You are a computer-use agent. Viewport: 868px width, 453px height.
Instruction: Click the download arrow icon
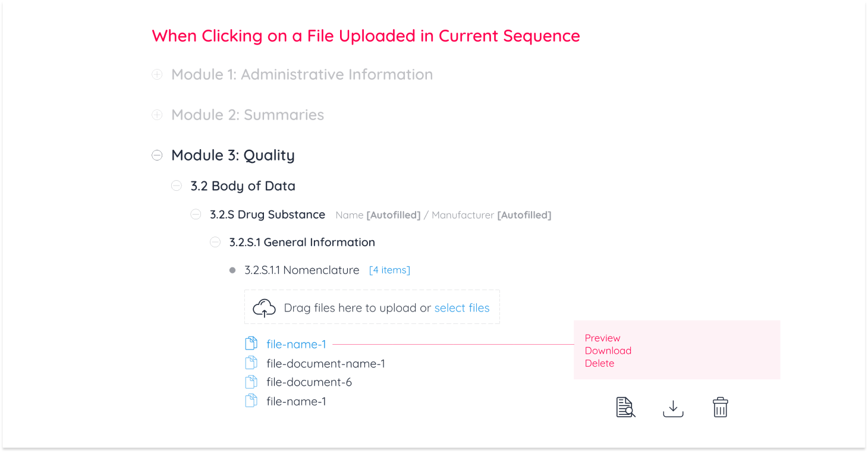673,407
